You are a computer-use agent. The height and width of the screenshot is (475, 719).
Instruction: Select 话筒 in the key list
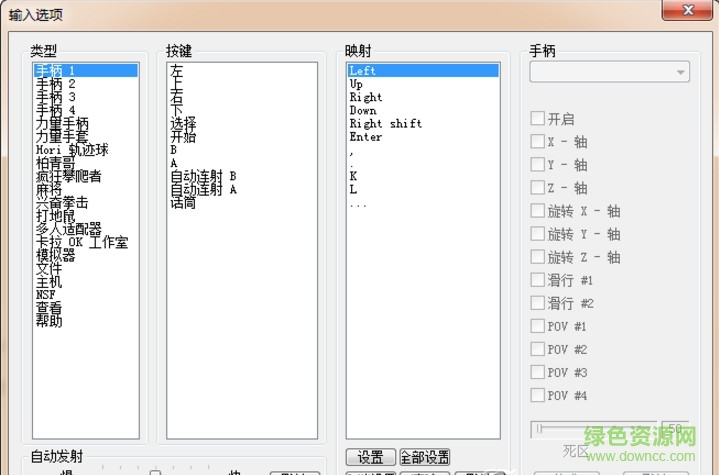183,202
